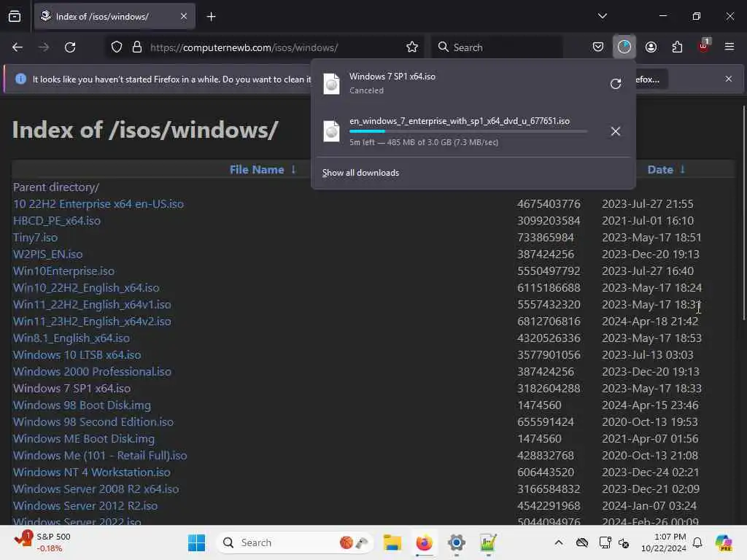
Task: Sort by File Name column
Action: click(x=257, y=169)
